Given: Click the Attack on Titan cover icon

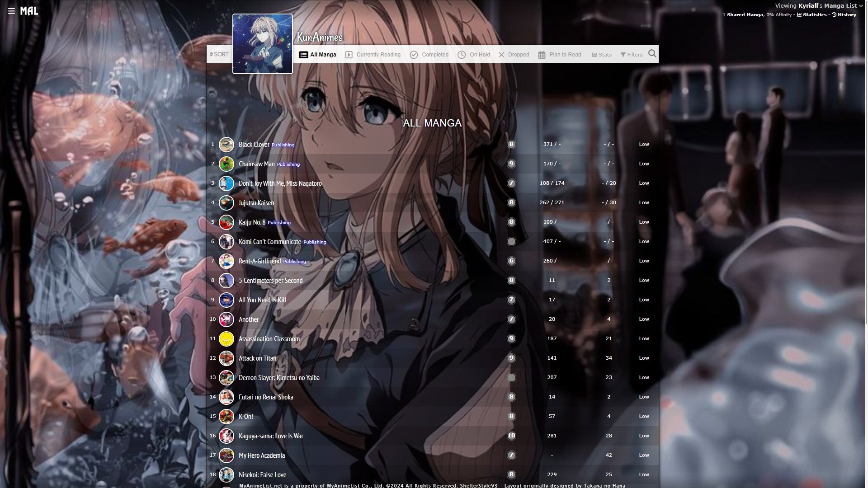Looking at the screenshot, I should pyautogui.click(x=226, y=358).
